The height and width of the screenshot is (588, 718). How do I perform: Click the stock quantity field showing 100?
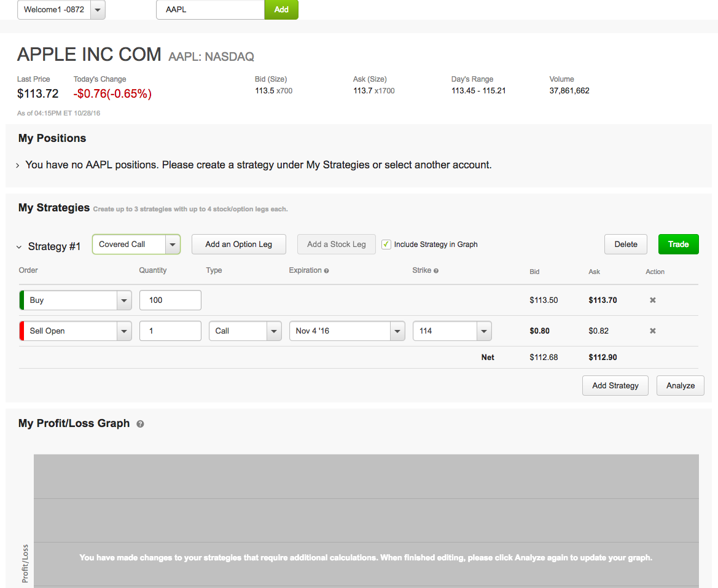(170, 300)
